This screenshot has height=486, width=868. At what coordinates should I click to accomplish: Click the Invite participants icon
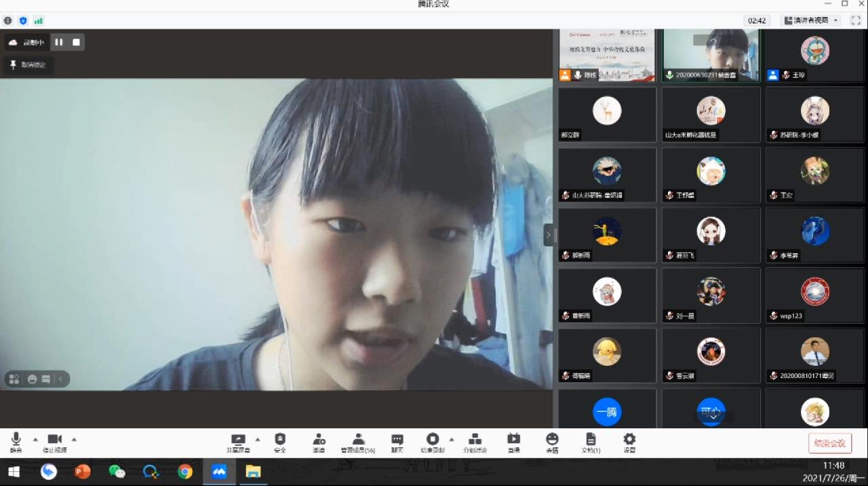319,442
